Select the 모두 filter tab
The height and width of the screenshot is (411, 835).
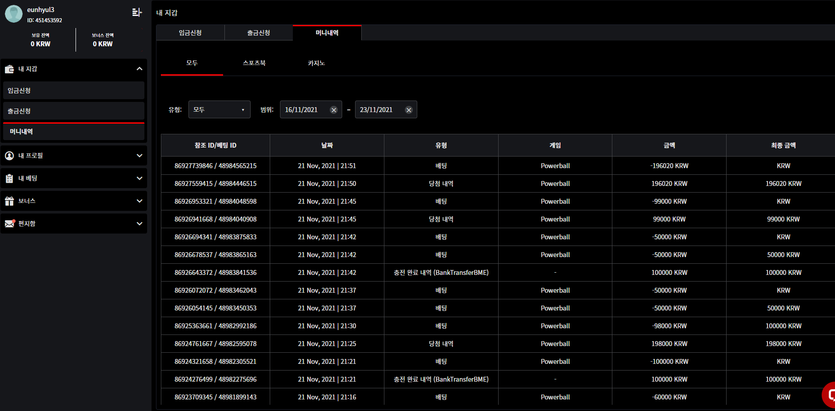(192, 63)
